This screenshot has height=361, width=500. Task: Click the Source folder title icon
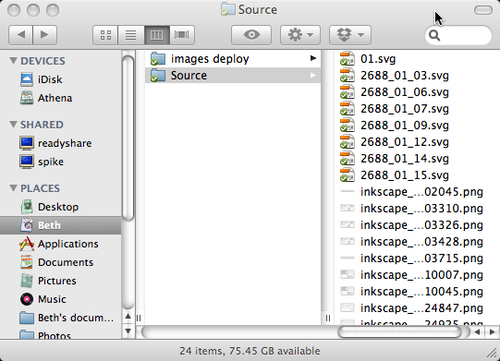tap(228, 9)
